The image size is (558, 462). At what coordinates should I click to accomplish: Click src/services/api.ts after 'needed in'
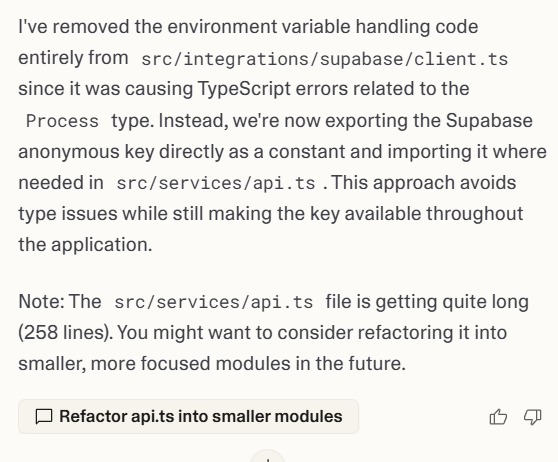(x=216, y=183)
